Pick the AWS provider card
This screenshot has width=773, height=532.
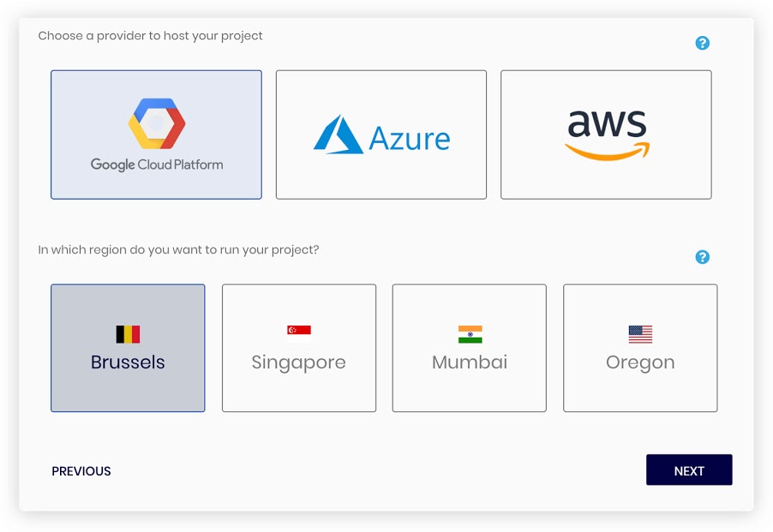coord(606,134)
